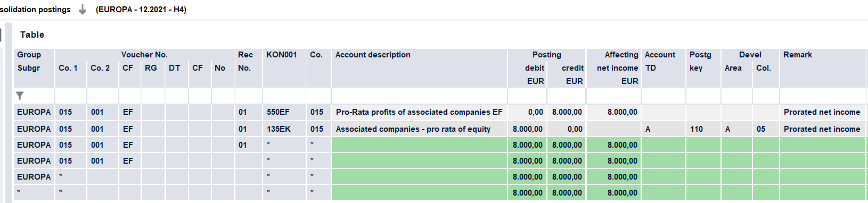Click the Affecting net income column header
This screenshot has height=203, width=868.
[613, 68]
